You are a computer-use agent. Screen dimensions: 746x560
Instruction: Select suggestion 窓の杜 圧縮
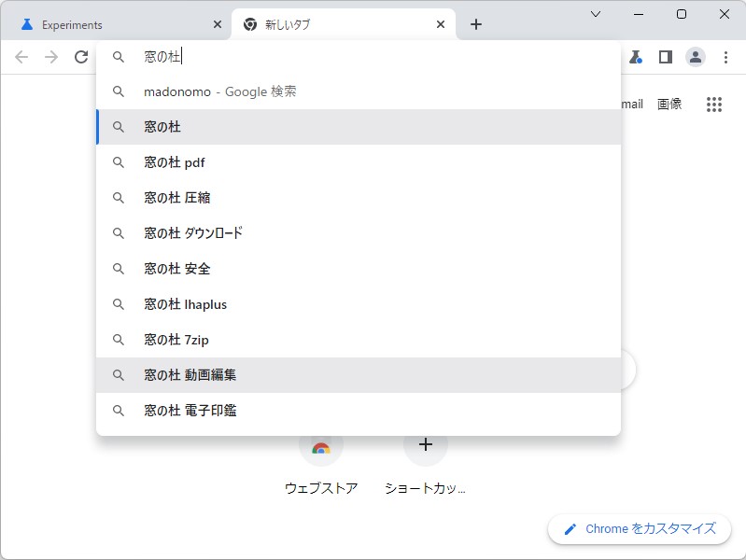(359, 198)
